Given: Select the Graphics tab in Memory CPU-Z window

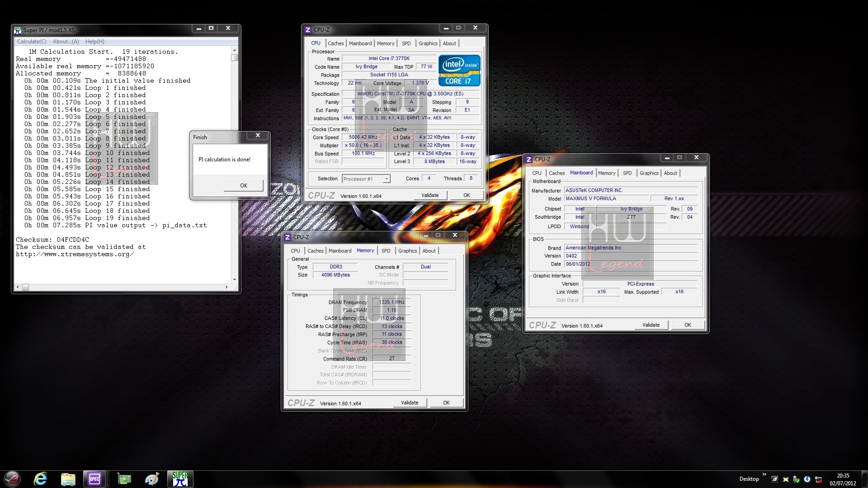Looking at the screenshot, I should [408, 251].
